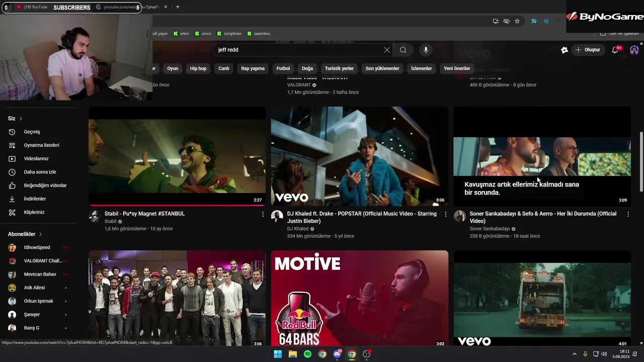Screen dimensions: 644x362
Task: Open the blue sound-waves extension icon
Action: (546, 21)
